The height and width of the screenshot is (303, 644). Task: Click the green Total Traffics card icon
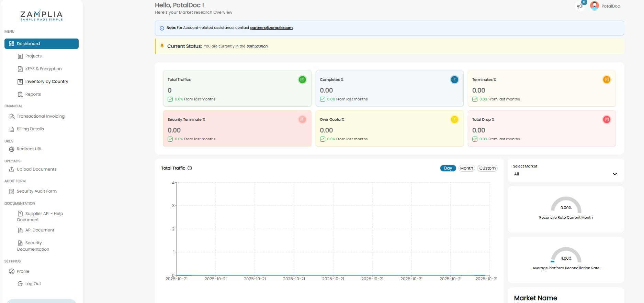pos(302,80)
